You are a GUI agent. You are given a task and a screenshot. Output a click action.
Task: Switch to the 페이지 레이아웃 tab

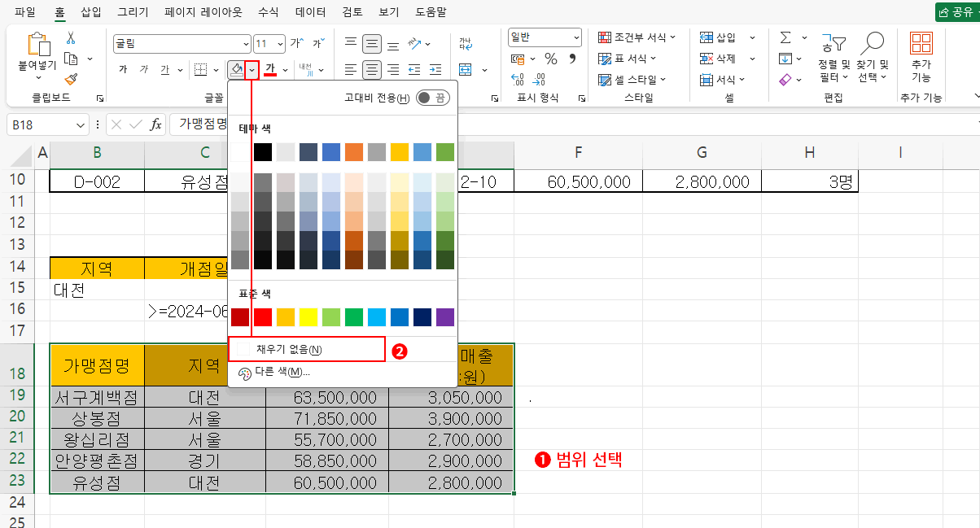[203, 12]
